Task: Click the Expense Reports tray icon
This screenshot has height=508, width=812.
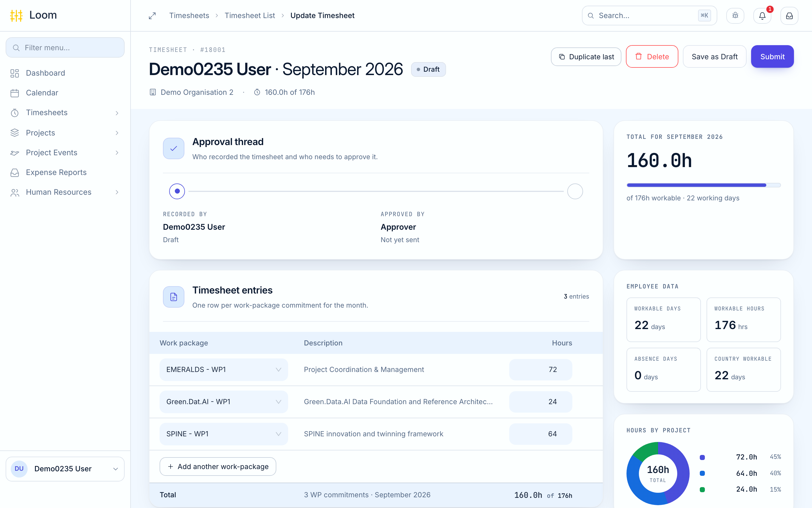Action: (15, 172)
